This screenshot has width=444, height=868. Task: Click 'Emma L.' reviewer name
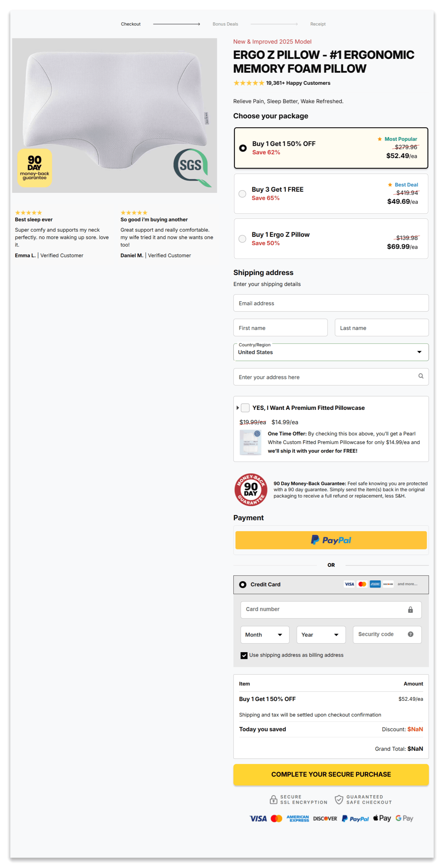pos(25,255)
